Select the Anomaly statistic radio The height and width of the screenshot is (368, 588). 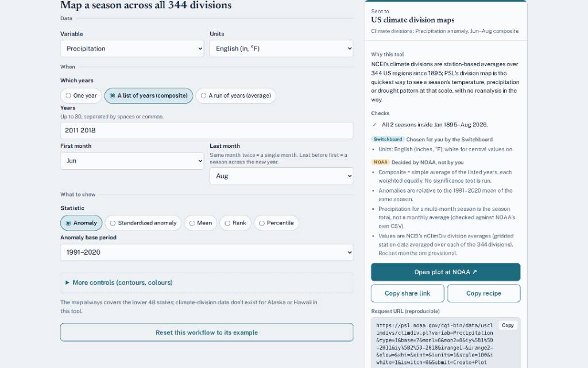click(82, 223)
